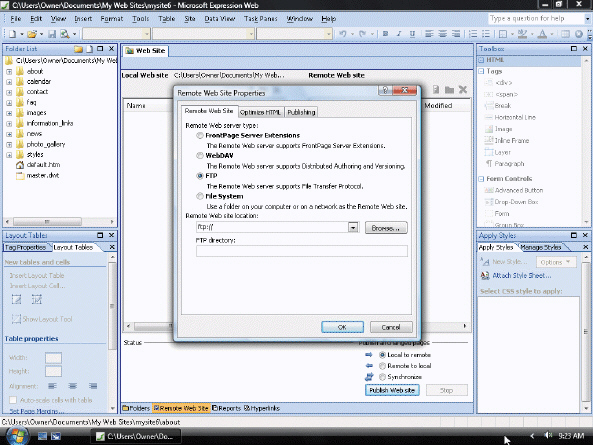Open the Format menu

[x=112, y=19]
